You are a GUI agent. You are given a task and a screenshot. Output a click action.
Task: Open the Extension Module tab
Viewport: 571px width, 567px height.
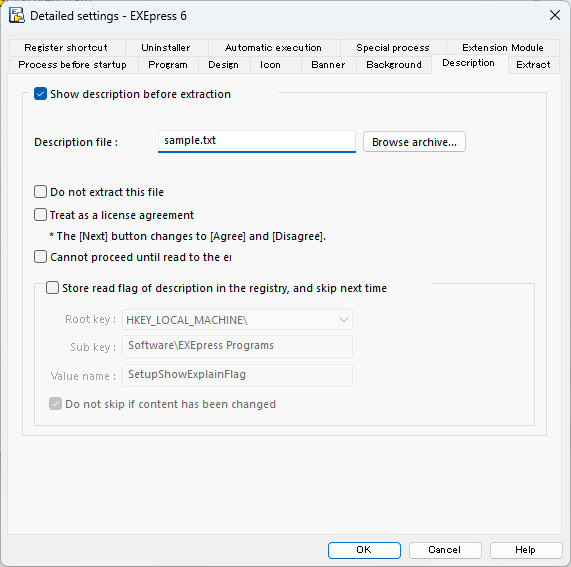pos(503,48)
